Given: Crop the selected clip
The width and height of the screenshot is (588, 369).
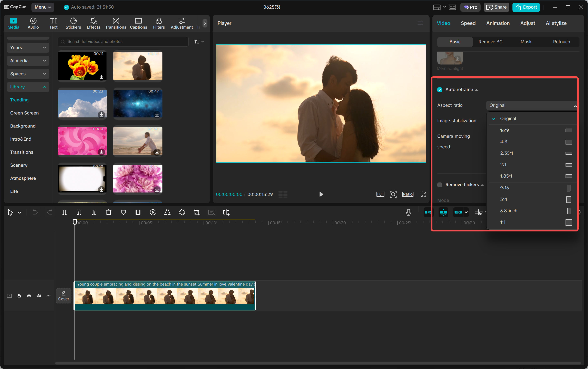Looking at the screenshot, I should pos(196,212).
